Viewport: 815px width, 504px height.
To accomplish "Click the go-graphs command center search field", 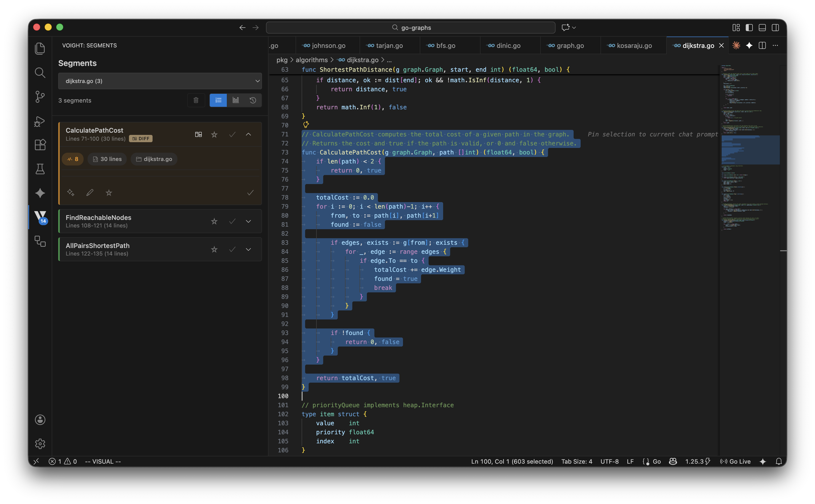I will 411,28.
